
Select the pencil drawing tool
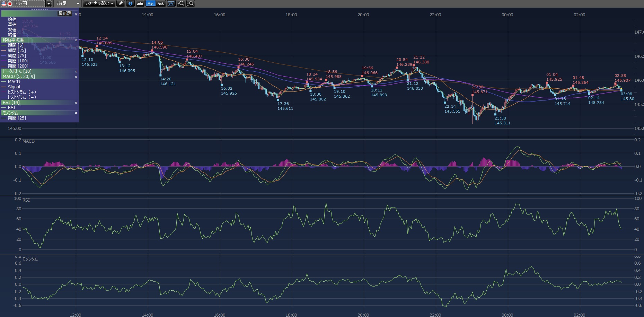(x=121, y=3)
